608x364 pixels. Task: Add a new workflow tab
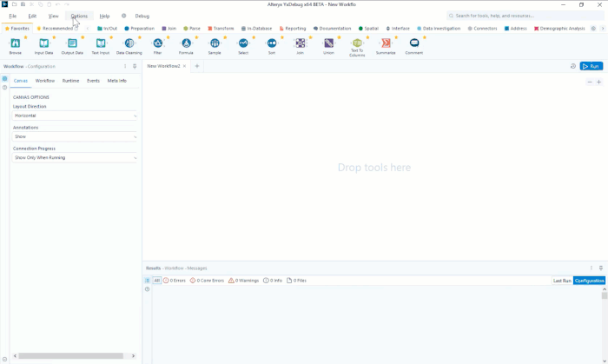[196, 66]
